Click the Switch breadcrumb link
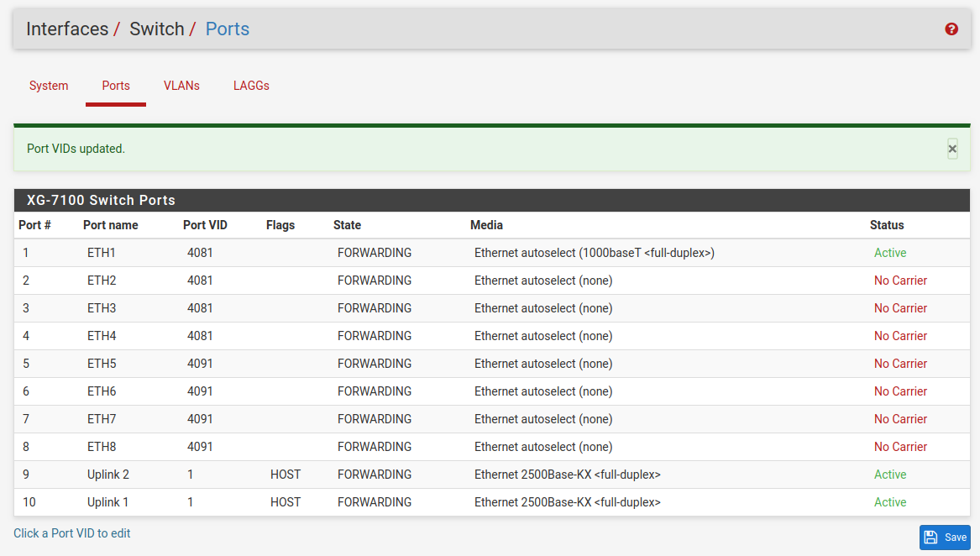 156,29
